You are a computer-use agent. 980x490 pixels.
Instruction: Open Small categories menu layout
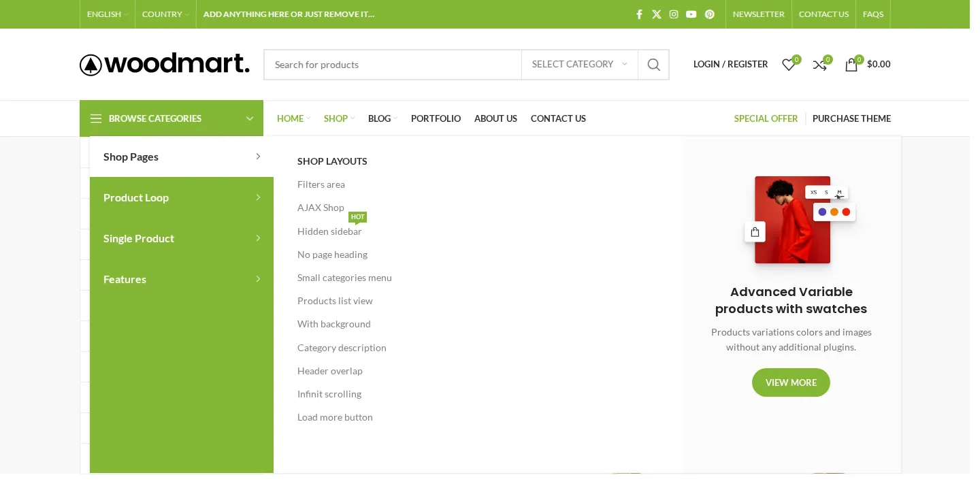coord(344,278)
